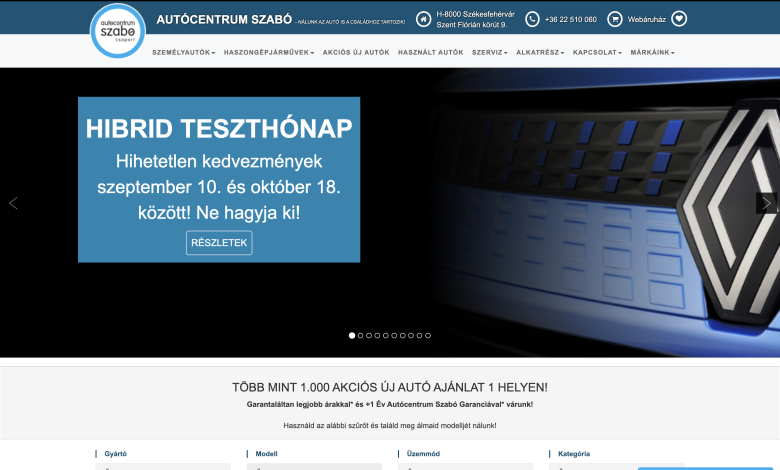
Task: Click the Részletek button on banner
Action: point(219,243)
